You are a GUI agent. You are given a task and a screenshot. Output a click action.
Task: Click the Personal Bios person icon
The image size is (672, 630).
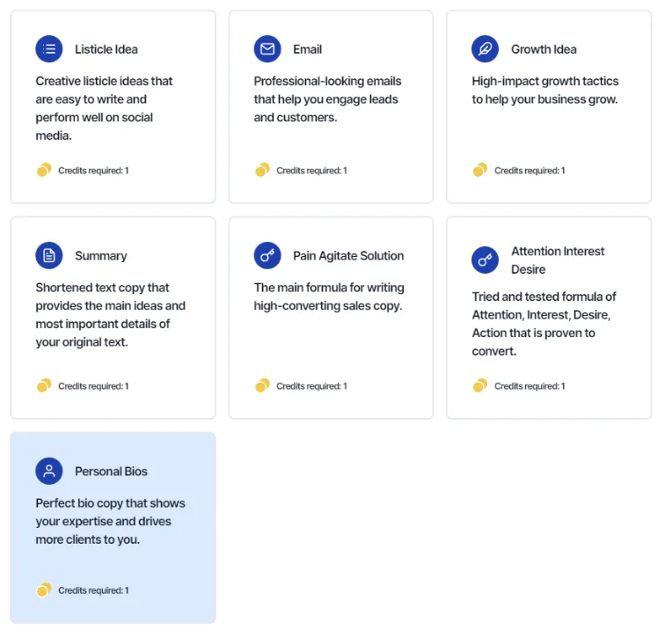(49, 471)
